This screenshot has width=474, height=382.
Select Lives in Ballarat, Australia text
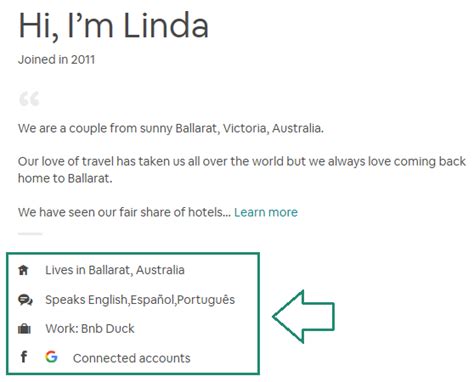click(115, 270)
